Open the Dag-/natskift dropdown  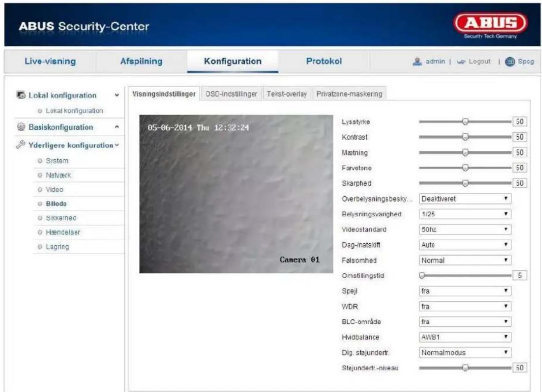pos(464,245)
